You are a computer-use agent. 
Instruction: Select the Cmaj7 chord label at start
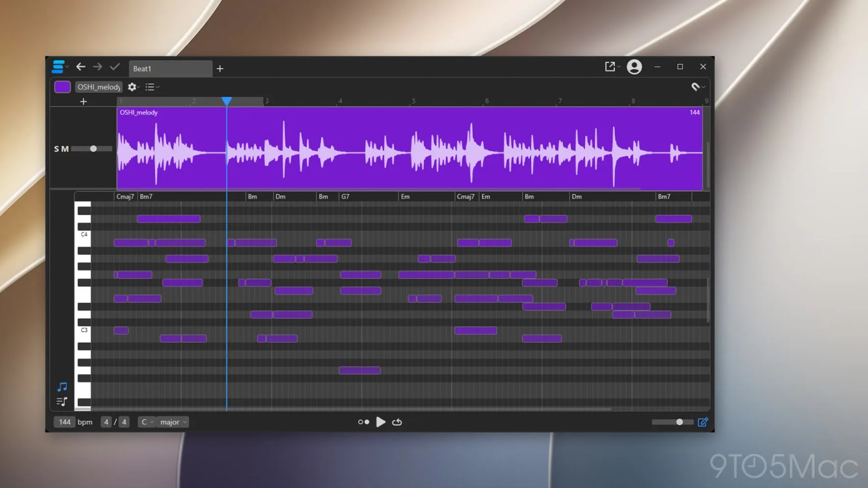pos(125,197)
